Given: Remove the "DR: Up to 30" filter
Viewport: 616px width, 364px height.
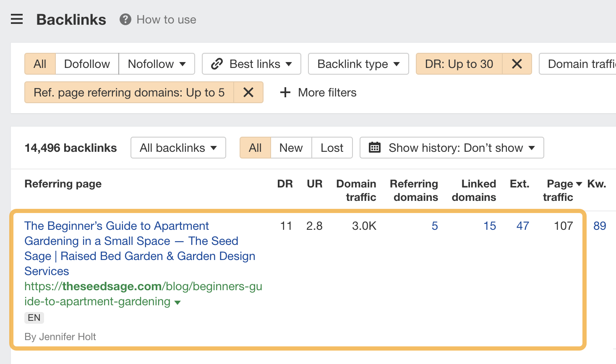Looking at the screenshot, I should pos(517,64).
